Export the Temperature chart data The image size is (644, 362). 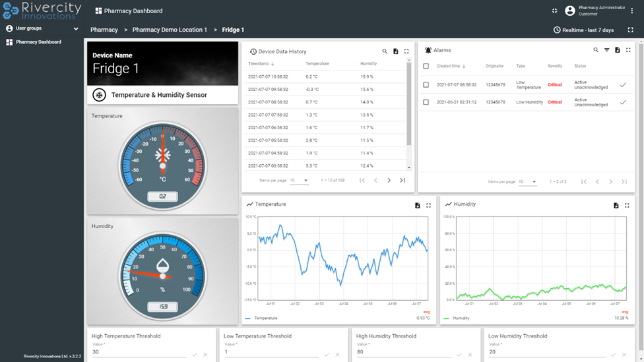[418, 205]
